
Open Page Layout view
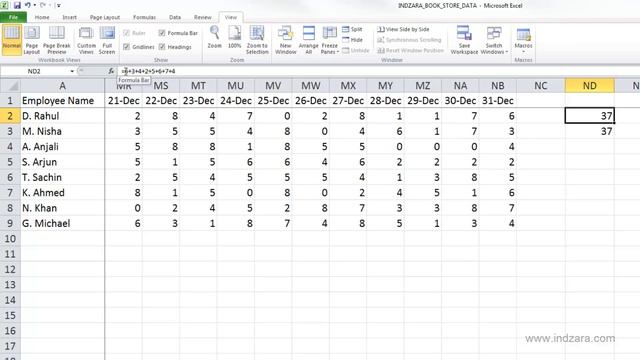32,40
